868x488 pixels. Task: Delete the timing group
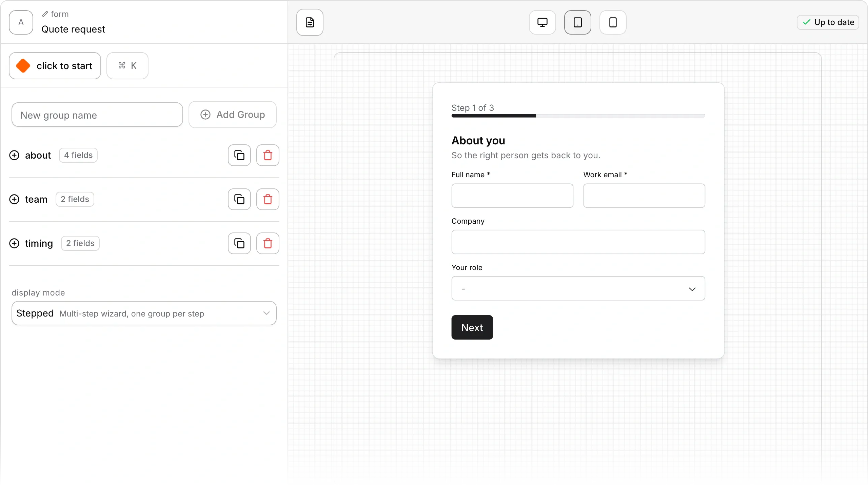(268, 243)
